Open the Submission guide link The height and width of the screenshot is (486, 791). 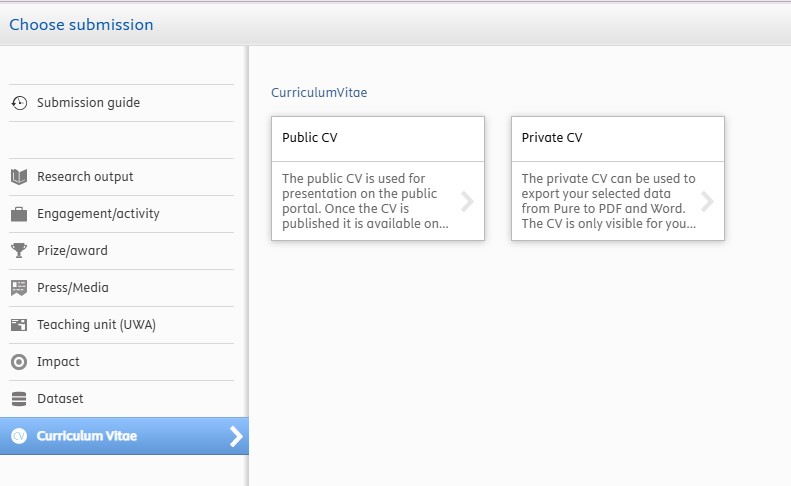coord(88,103)
